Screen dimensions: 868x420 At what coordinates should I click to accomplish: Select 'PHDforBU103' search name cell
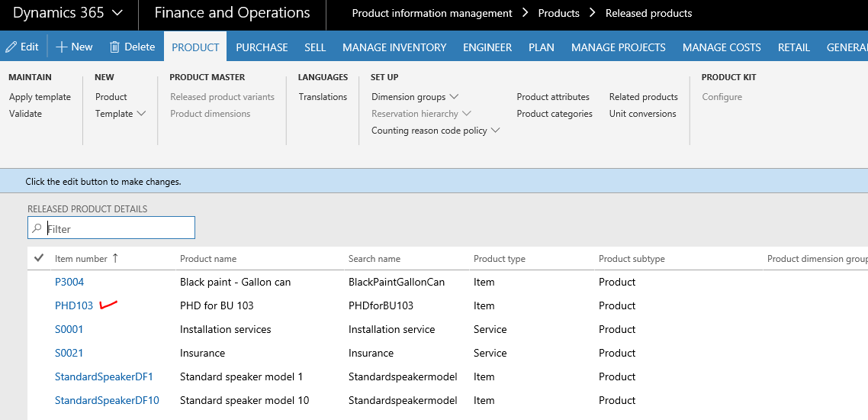[x=381, y=306]
